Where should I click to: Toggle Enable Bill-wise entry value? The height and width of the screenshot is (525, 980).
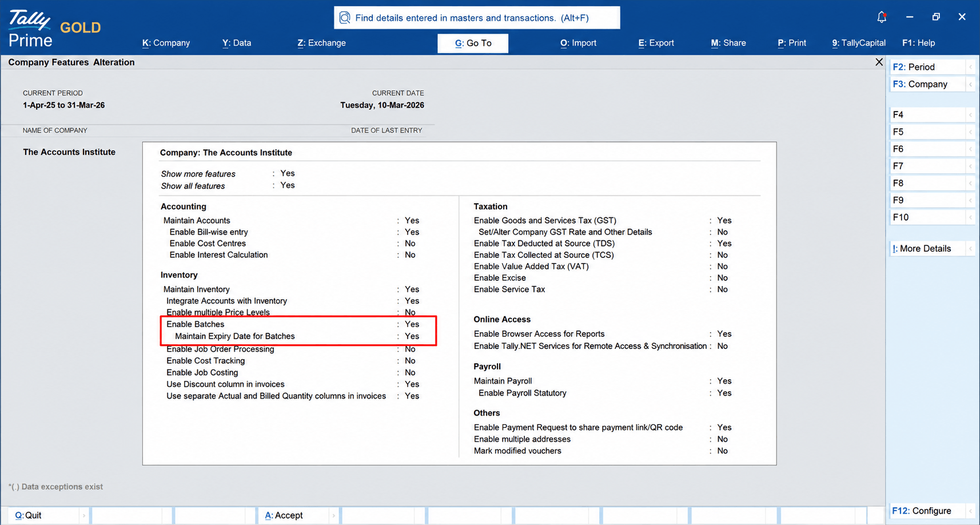coord(412,232)
